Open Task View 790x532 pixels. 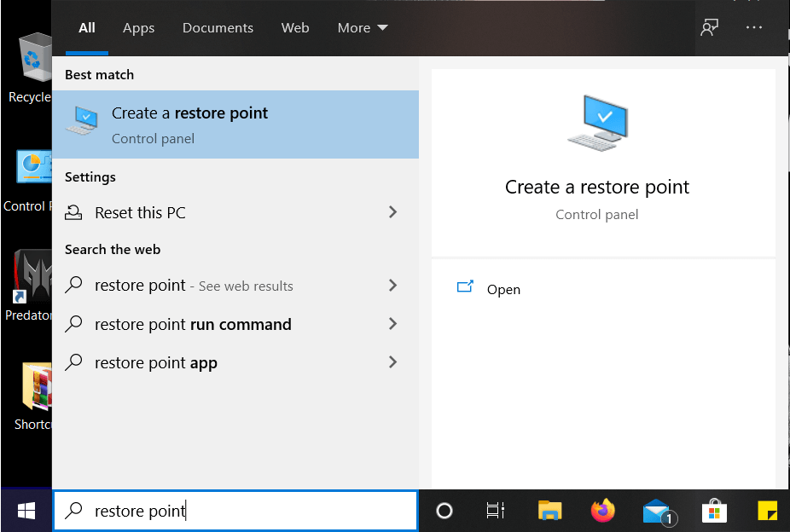click(495, 510)
